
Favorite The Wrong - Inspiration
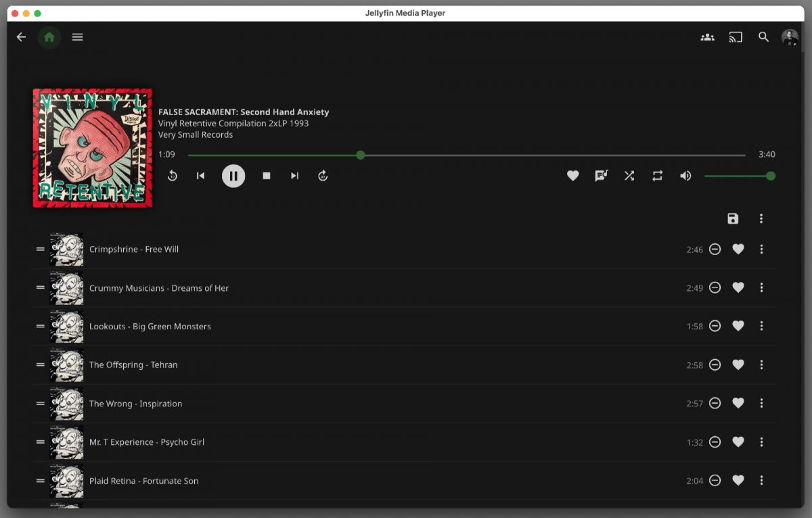[x=738, y=403]
